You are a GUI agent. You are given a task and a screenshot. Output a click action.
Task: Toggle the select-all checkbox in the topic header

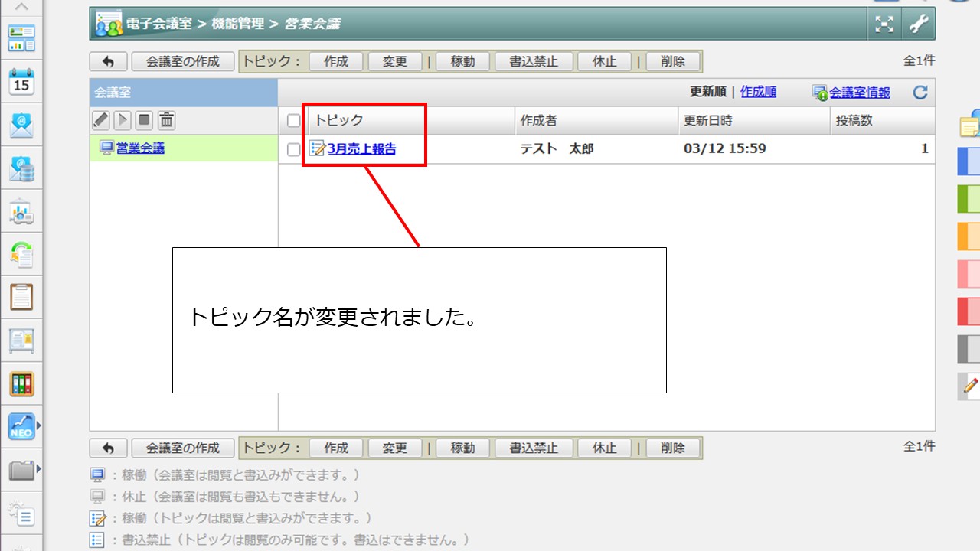294,120
